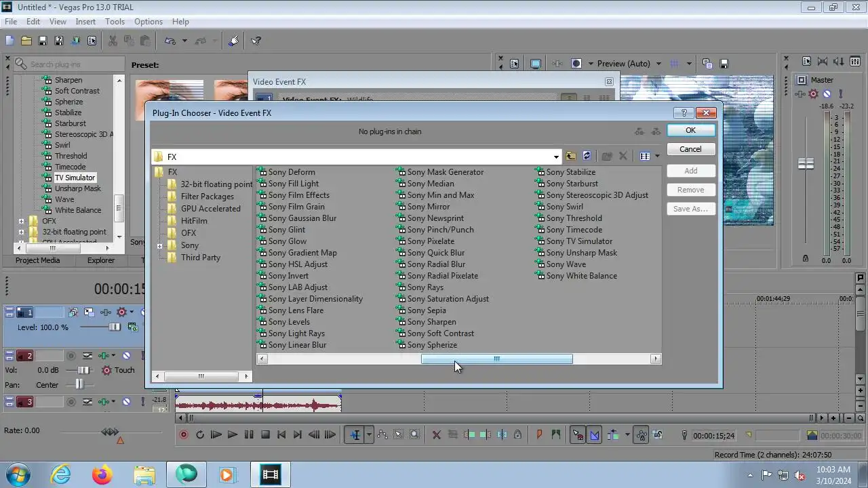The width and height of the screenshot is (868, 488).
Task: Select the HitFilm folder in the tree
Action: pyautogui.click(x=194, y=221)
